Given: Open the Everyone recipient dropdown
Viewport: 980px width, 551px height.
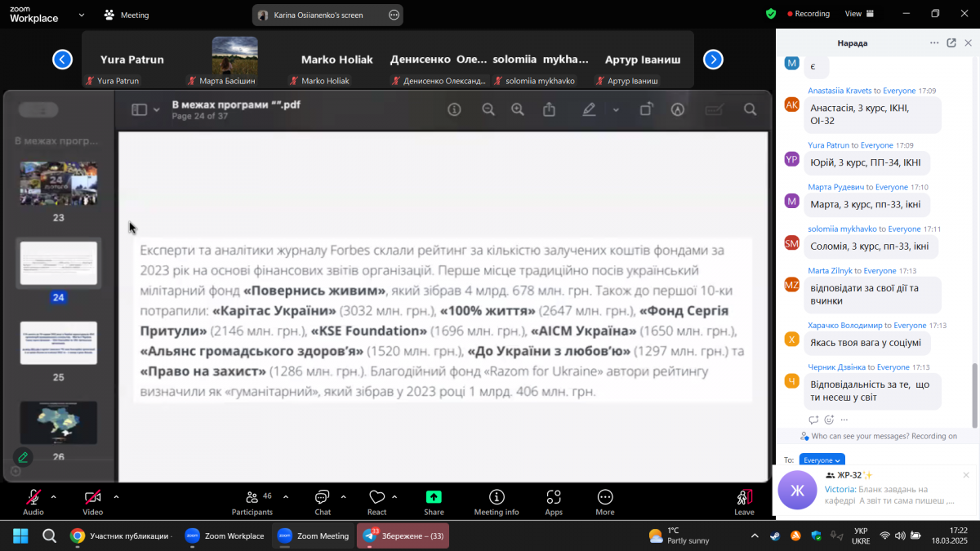Looking at the screenshot, I should click(822, 460).
